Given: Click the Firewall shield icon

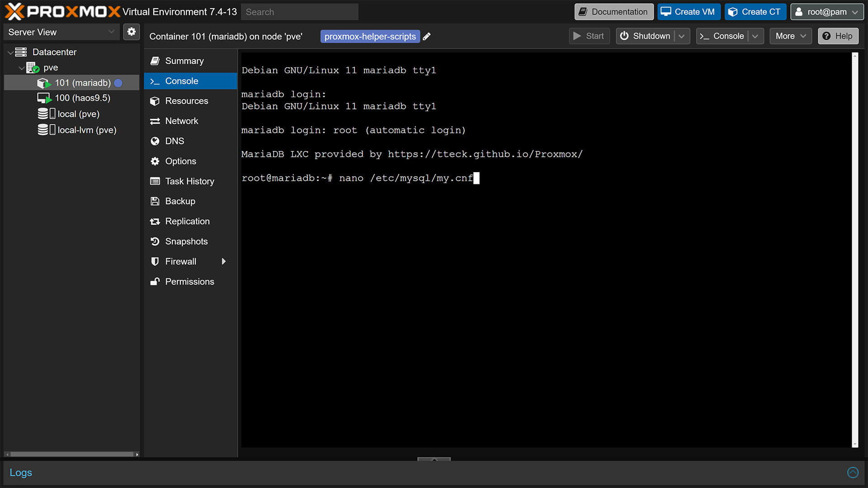Looking at the screenshot, I should (x=155, y=261).
